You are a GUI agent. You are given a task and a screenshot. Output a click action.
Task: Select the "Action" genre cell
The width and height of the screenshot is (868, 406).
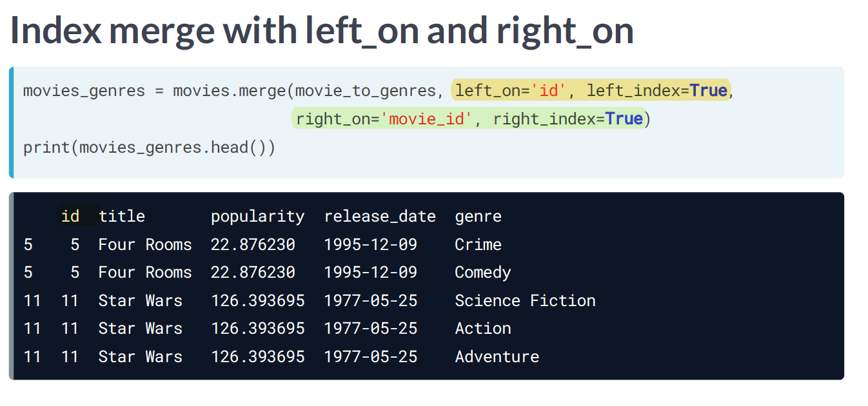click(483, 329)
